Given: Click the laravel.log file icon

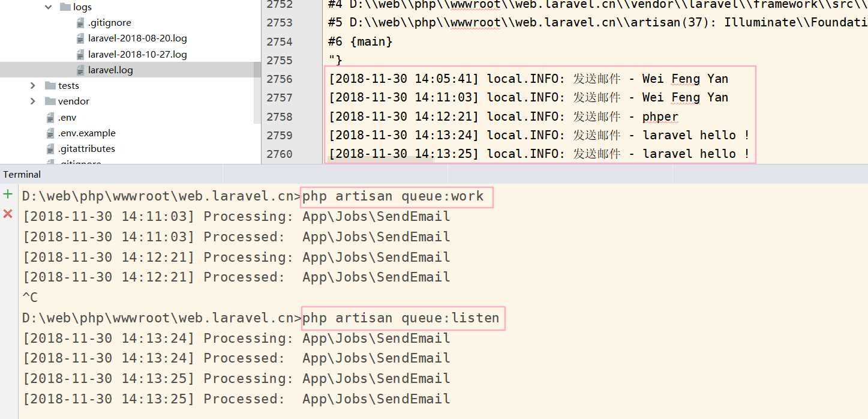Looking at the screenshot, I should coord(80,70).
